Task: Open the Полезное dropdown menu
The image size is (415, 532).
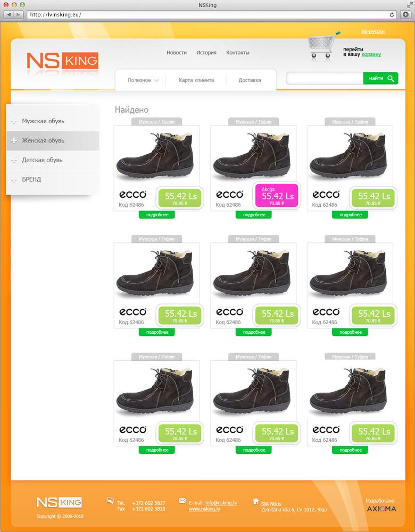Action: coord(143,80)
